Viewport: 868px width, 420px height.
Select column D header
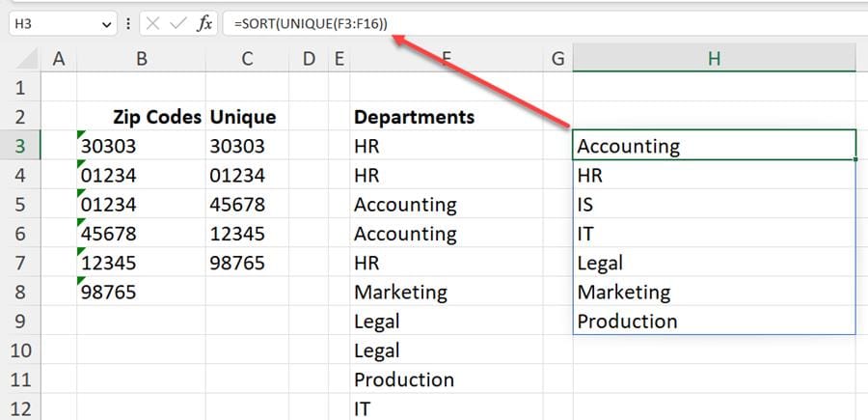(x=309, y=58)
